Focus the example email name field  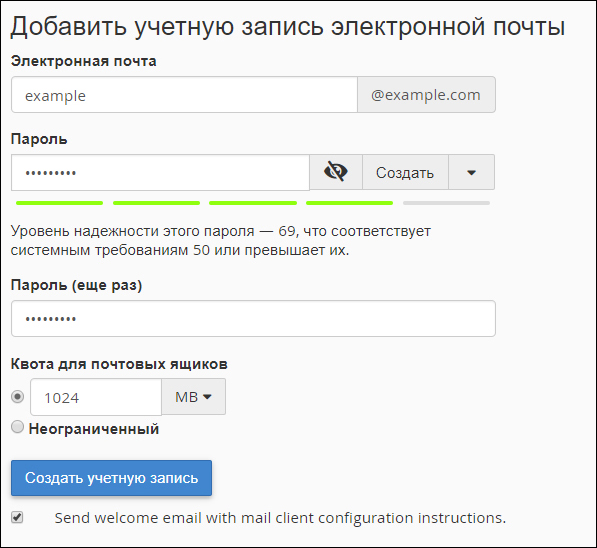click(184, 94)
